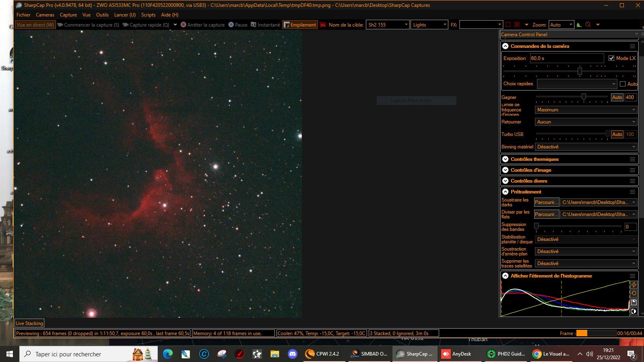Click the exposure slider handle
This screenshot has width=644, height=362.
580,71
